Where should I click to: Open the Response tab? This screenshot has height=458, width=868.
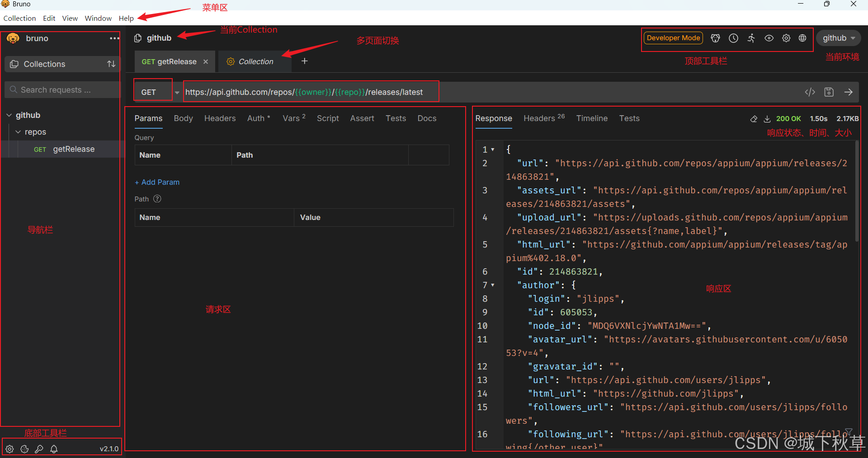tap(494, 118)
